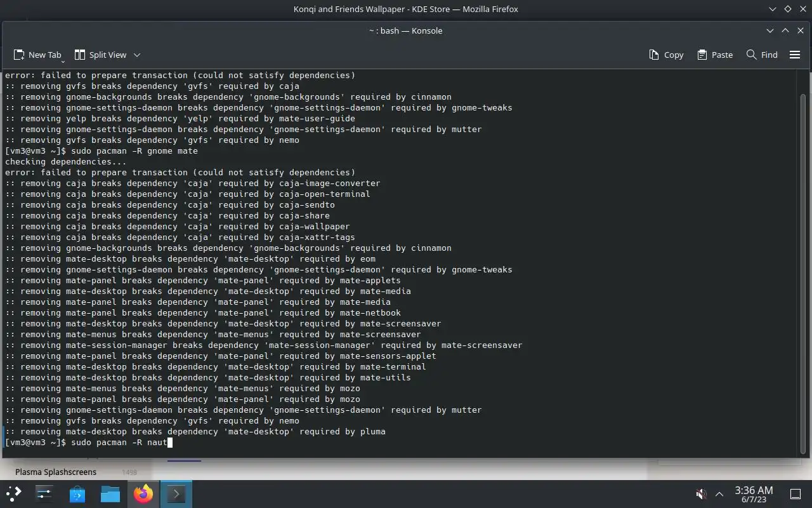This screenshot has width=812, height=508.
Task: Click line mentioning caja-share
Action: click(167, 215)
